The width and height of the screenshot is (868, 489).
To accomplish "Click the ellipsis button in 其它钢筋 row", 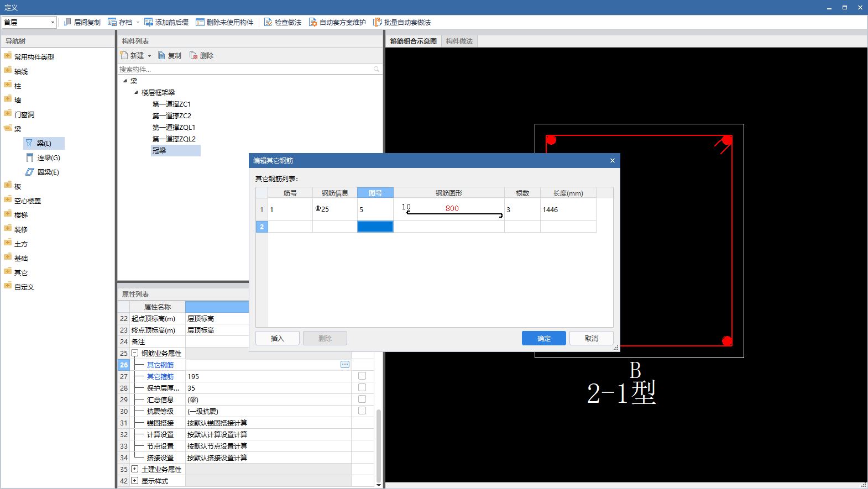I will pyautogui.click(x=345, y=365).
